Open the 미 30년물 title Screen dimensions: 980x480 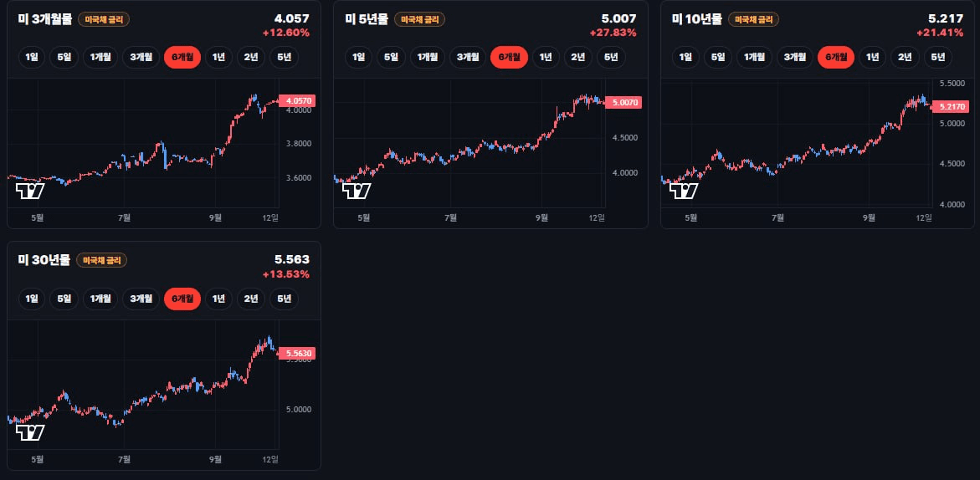pos(44,260)
